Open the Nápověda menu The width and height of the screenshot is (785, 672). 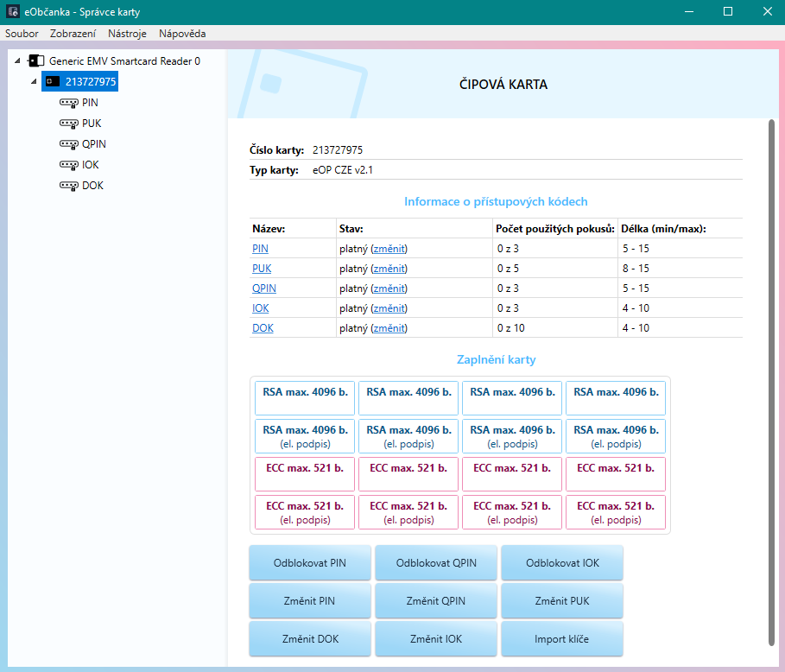coord(182,34)
